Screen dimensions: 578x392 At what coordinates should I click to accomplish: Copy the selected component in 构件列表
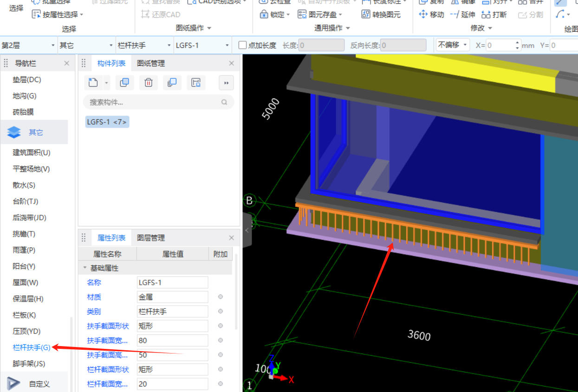pos(124,83)
